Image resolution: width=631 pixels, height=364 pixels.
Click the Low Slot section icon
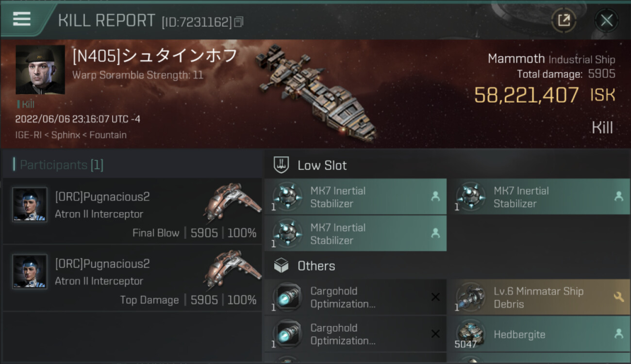[x=282, y=165]
